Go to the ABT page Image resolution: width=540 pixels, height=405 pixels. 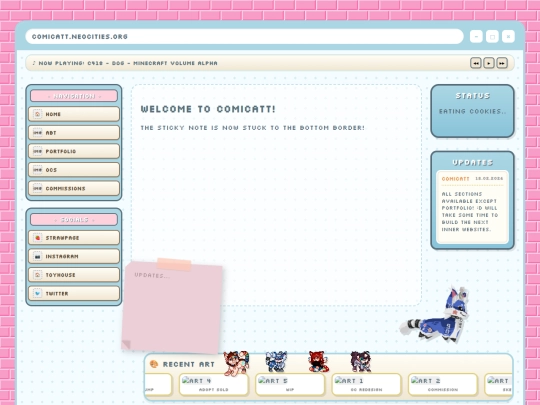coord(74,133)
